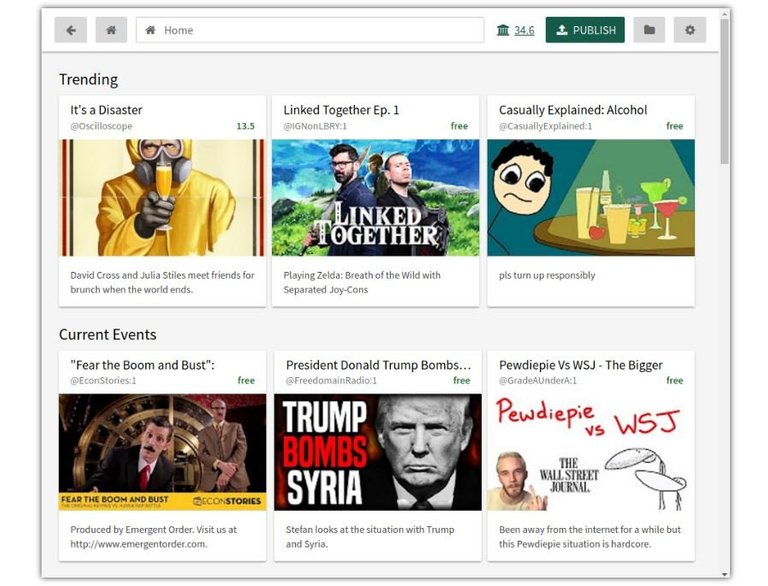
Task: Click description about David Cross and Julia Stiles
Action: (162, 282)
